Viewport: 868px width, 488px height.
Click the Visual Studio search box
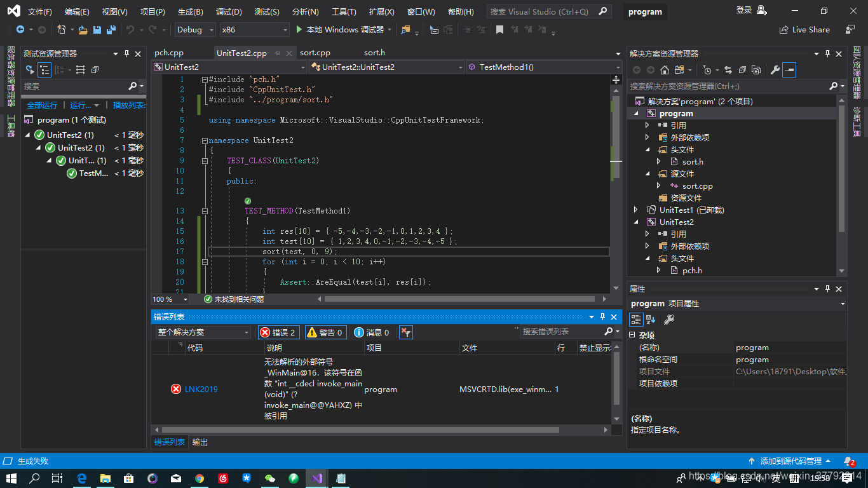pos(549,11)
